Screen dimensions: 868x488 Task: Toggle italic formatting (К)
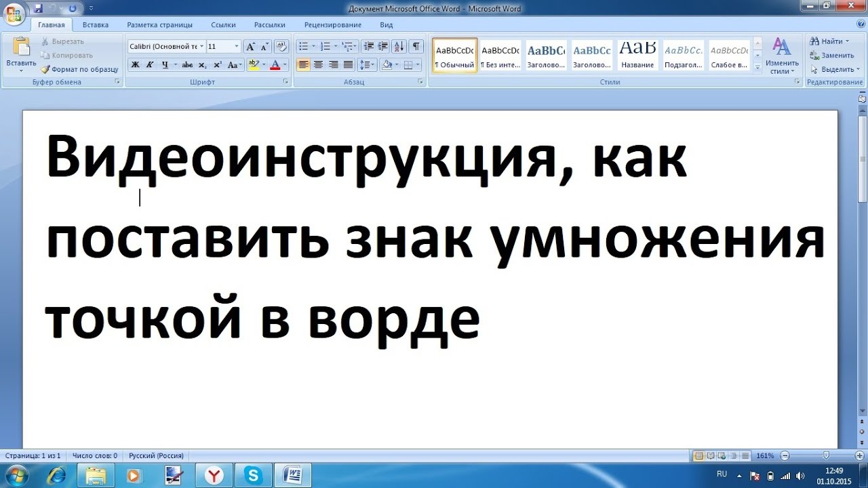149,65
